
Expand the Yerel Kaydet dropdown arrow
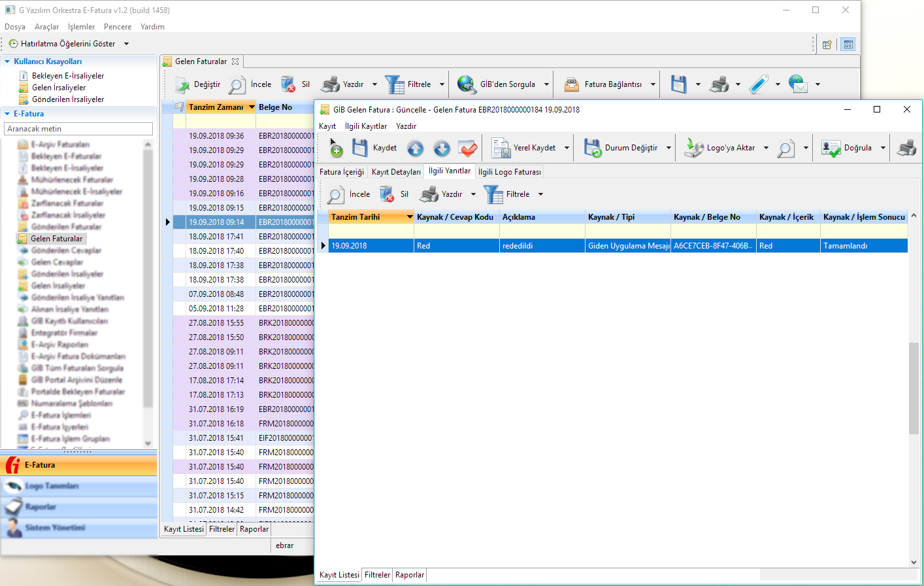coord(567,148)
